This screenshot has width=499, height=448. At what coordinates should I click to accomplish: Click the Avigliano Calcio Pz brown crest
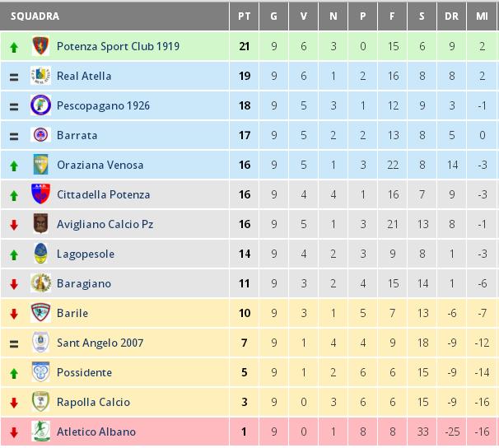40,224
